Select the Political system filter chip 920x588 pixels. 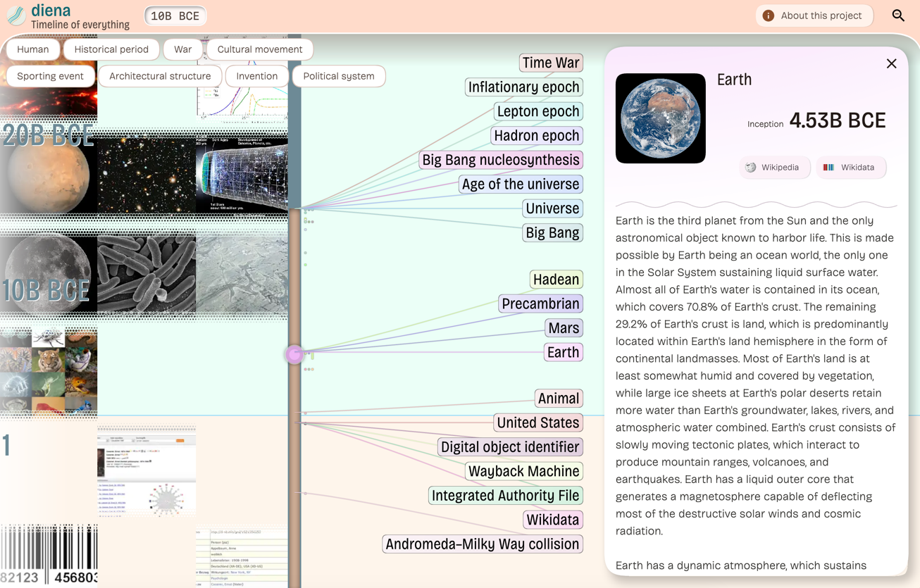point(339,76)
